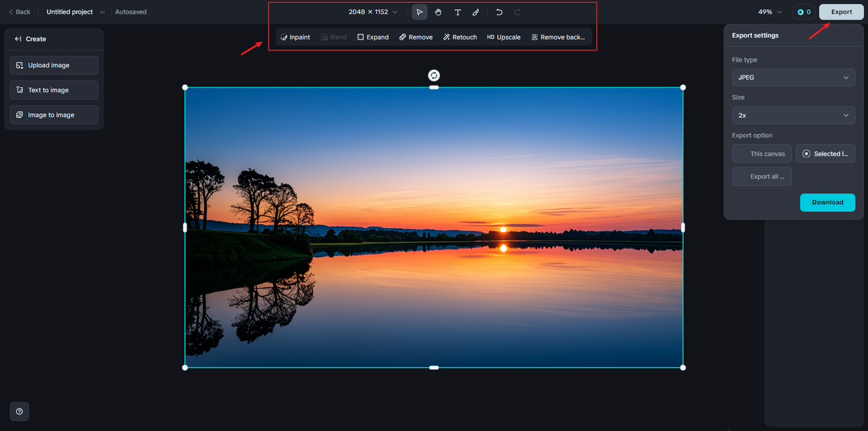
Task: Open the Size 2x dropdown
Action: click(793, 115)
